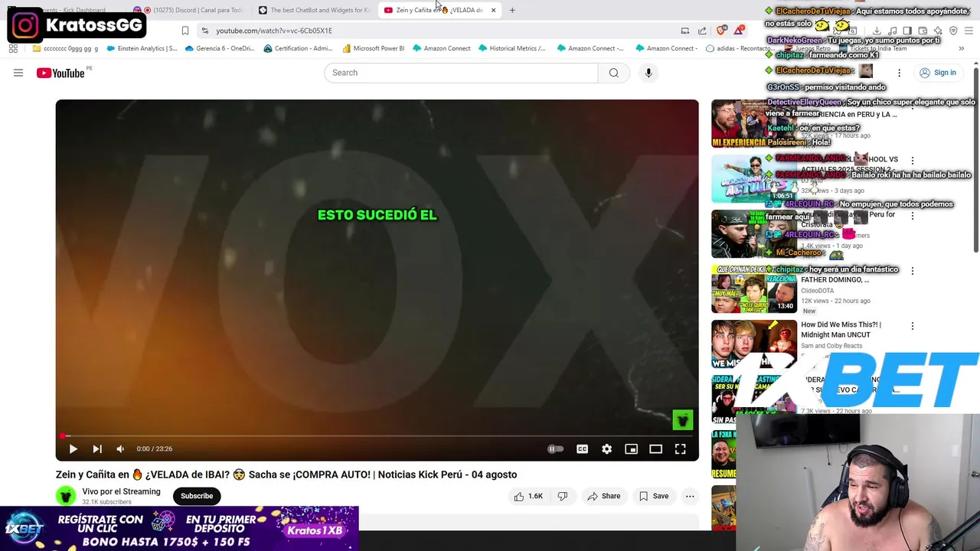Viewport: 980px width, 551px height.
Task: Click the browser address bar URL
Action: (x=274, y=31)
